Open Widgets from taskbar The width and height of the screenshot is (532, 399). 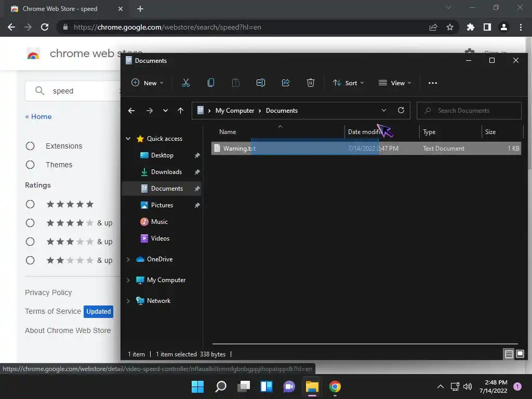click(x=267, y=387)
